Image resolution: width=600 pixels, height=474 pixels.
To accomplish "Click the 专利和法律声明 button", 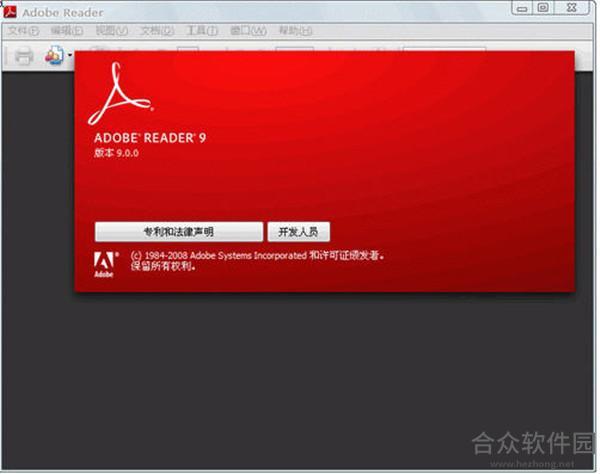I will [x=179, y=232].
